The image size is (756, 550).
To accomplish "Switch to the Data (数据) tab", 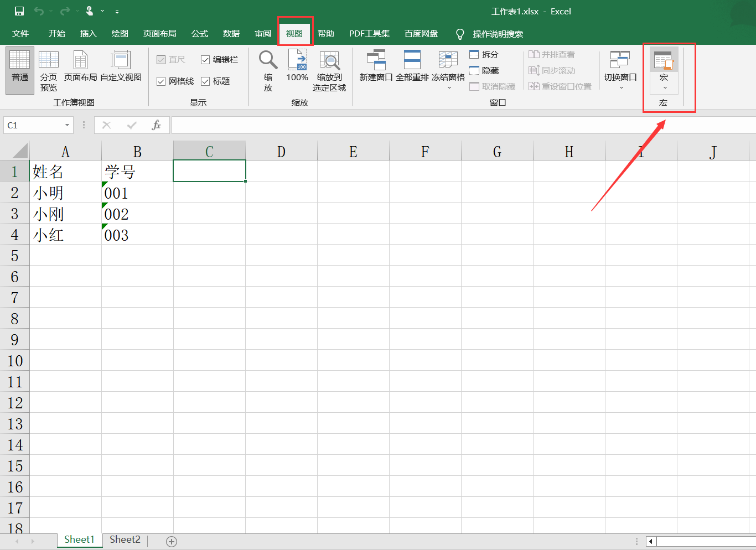I will pos(231,34).
